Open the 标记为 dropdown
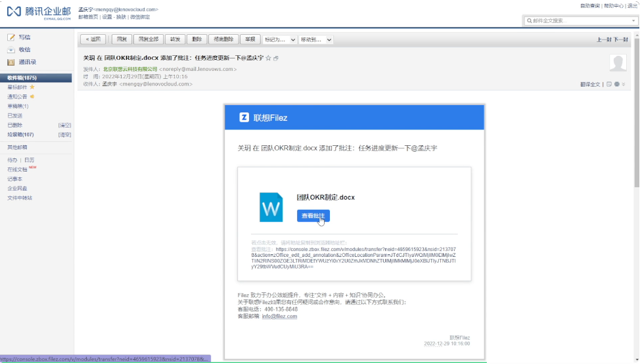This screenshot has height=364, width=642. coord(280,39)
